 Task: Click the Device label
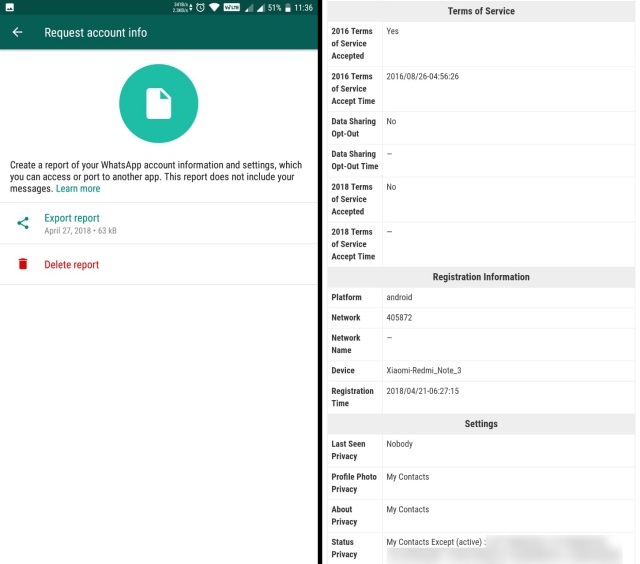click(343, 371)
